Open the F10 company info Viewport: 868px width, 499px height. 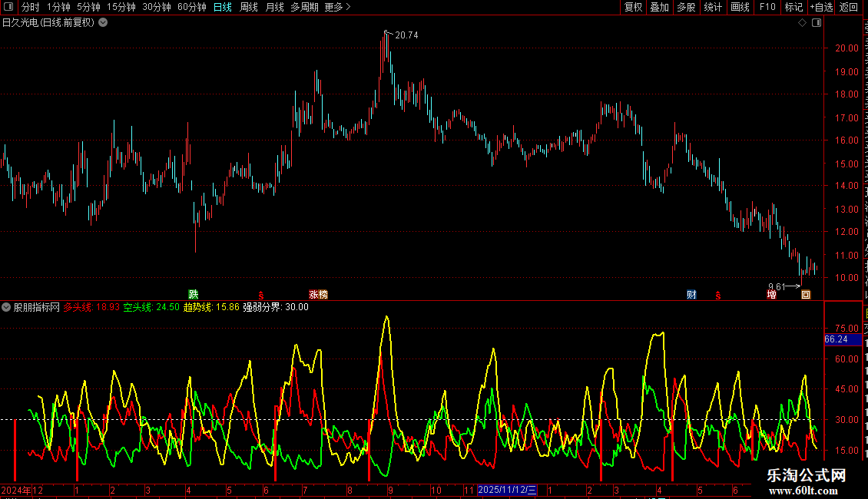767,7
